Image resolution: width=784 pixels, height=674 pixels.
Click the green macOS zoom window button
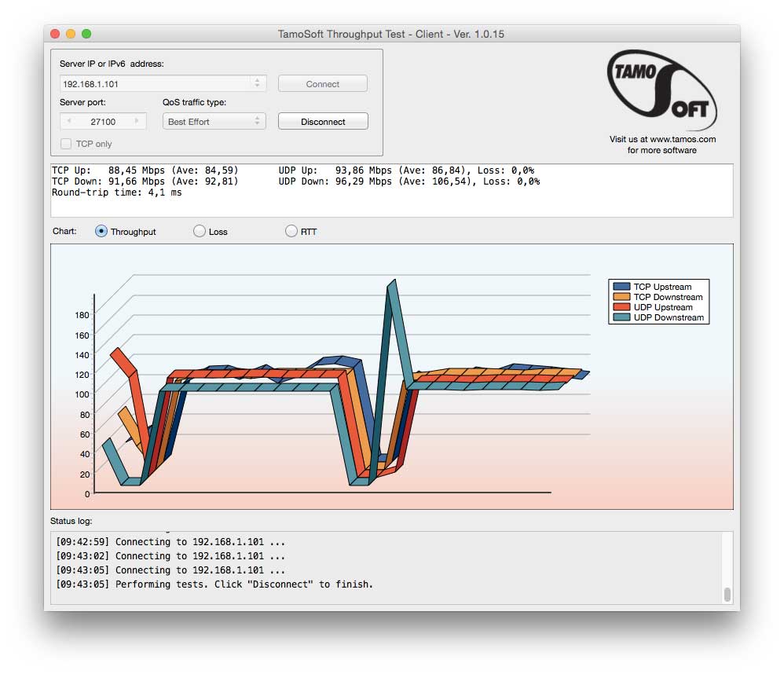86,34
